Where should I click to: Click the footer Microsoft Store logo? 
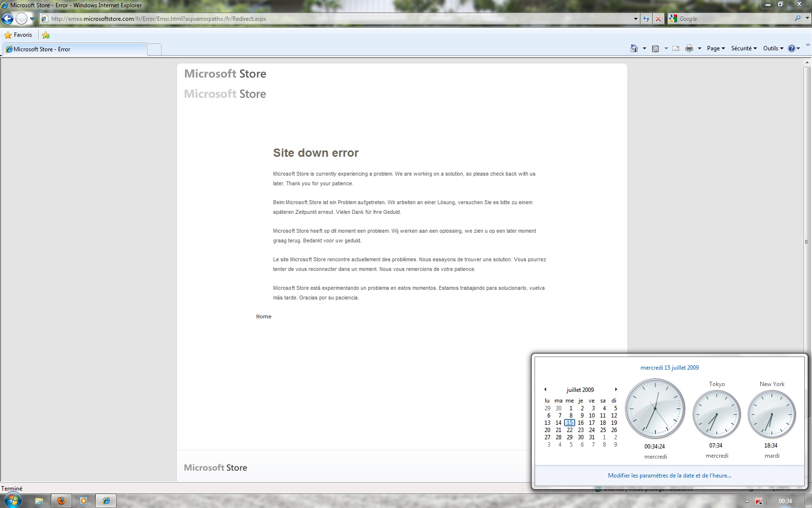point(216,468)
